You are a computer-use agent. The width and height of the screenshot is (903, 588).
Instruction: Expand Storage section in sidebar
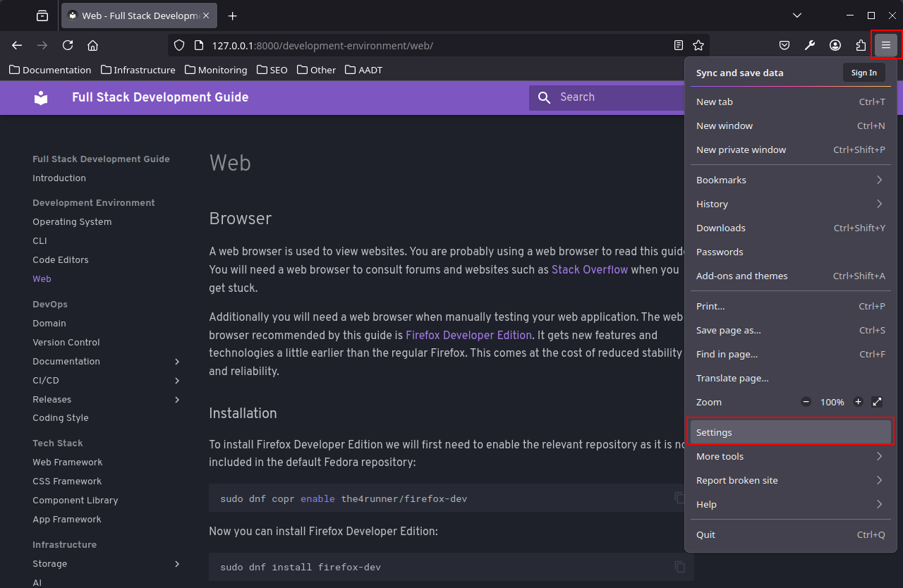click(177, 563)
